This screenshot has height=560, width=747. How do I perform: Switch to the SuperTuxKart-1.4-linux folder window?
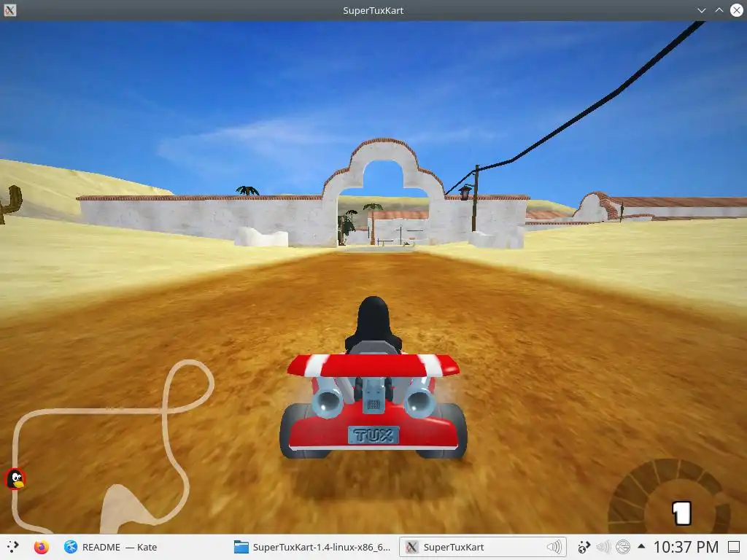pos(312,547)
